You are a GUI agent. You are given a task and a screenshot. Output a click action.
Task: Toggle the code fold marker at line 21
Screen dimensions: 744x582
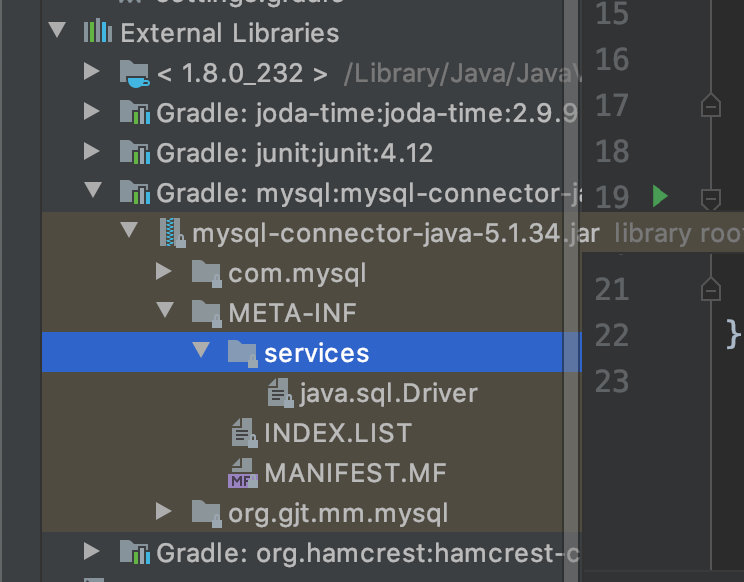[711, 289]
